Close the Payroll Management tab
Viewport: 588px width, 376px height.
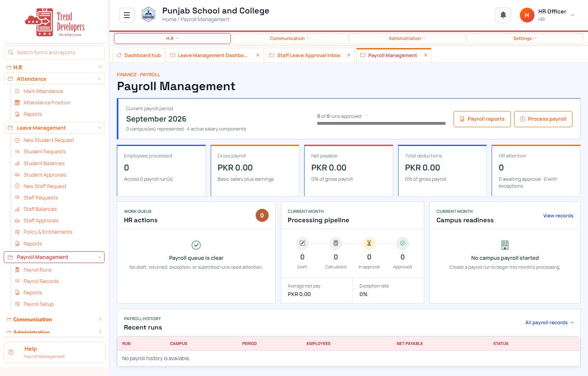425,55
